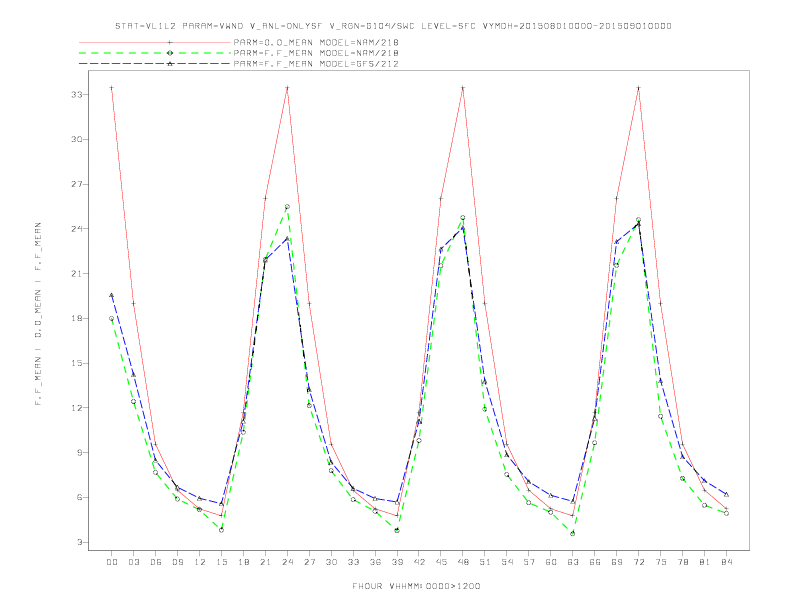Click red line peak data point at hour 48
This screenshot has height=612, width=792.
463,88
